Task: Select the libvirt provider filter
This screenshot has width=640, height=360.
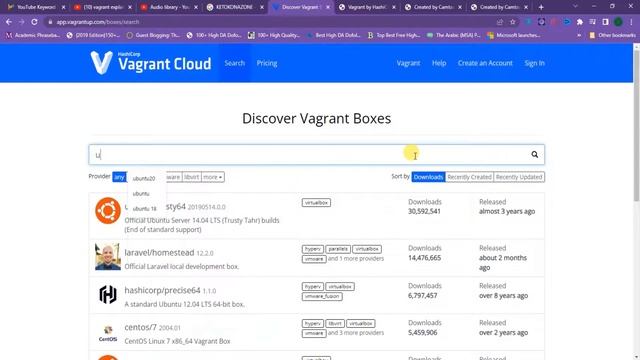Action: 191,177
